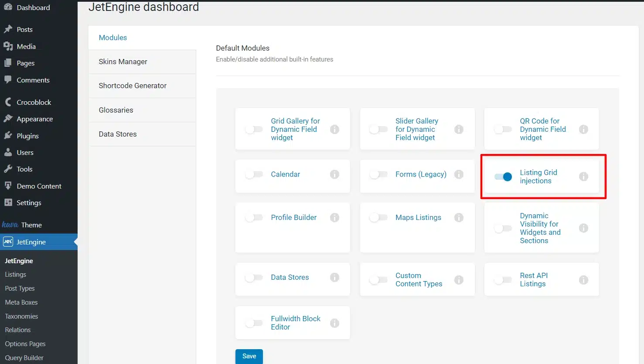Screen dimensions: 644x364
Task: Click the Crocoblock logo icon
Action: pyautogui.click(x=8, y=102)
